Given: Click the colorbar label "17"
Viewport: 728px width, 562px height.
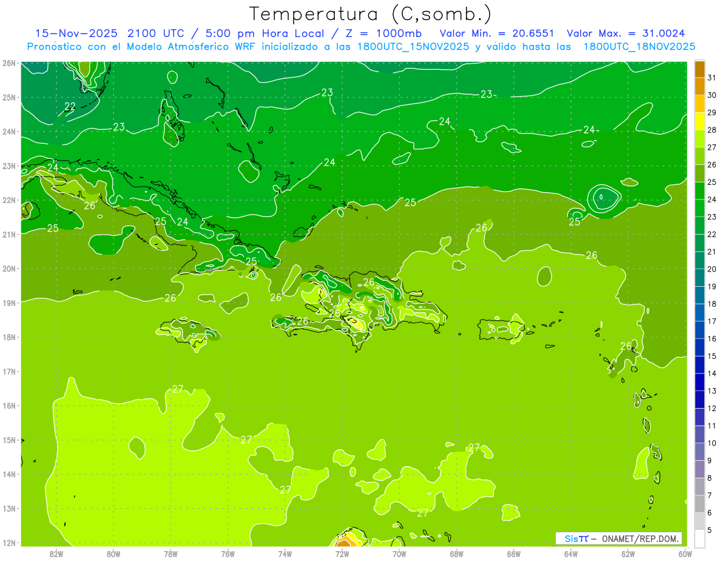Looking at the screenshot, I should (712, 321).
